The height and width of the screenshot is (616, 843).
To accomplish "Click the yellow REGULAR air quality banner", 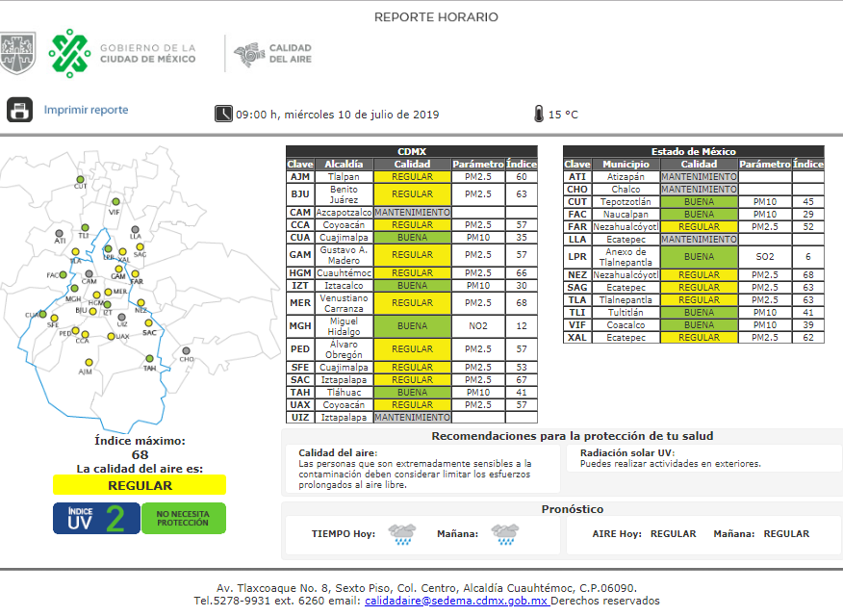I will click(x=140, y=485).
